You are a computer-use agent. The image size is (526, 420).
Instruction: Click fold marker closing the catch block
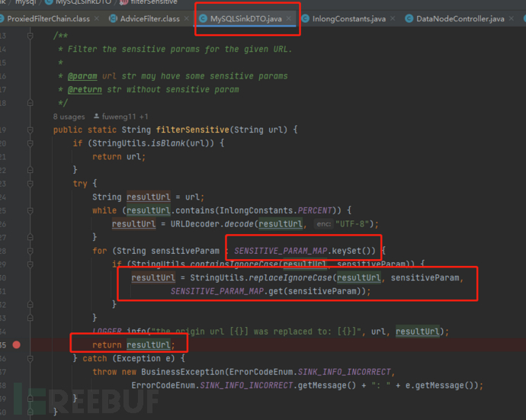[30, 399]
